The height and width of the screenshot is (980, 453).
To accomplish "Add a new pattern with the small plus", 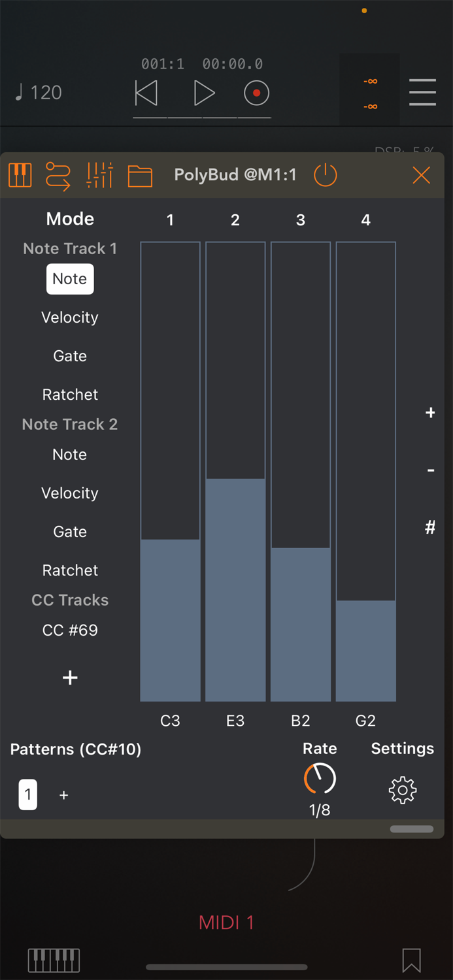I will (63, 795).
